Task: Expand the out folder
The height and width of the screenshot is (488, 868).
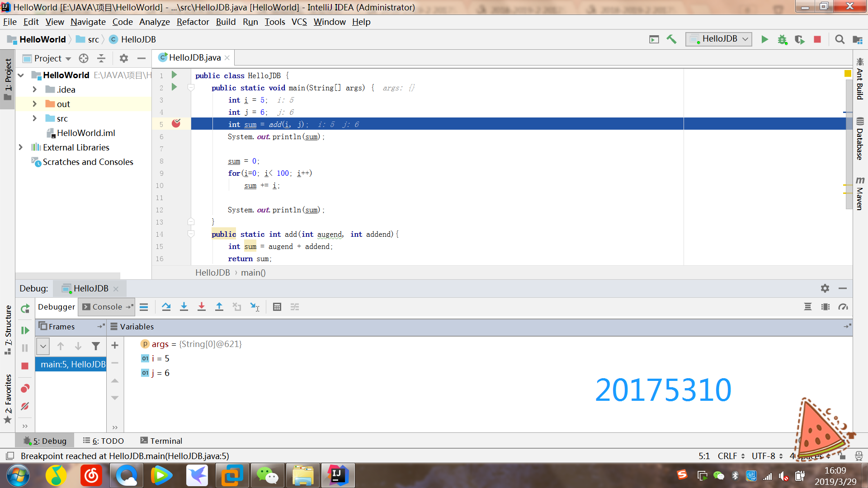Action: 34,104
